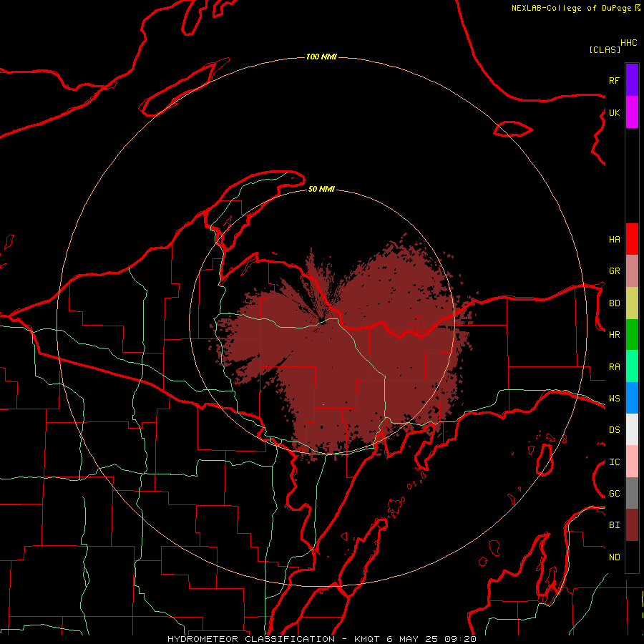Screen dimensions: 644x644
Task: Click the NEXLAB-College of DuPage credit text
Action: click(576, 8)
